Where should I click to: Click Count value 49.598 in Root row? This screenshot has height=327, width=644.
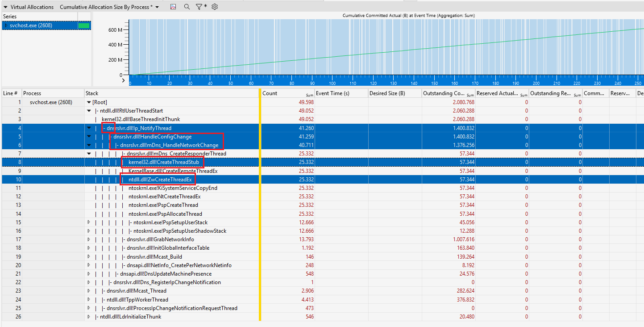coord(306,102)
